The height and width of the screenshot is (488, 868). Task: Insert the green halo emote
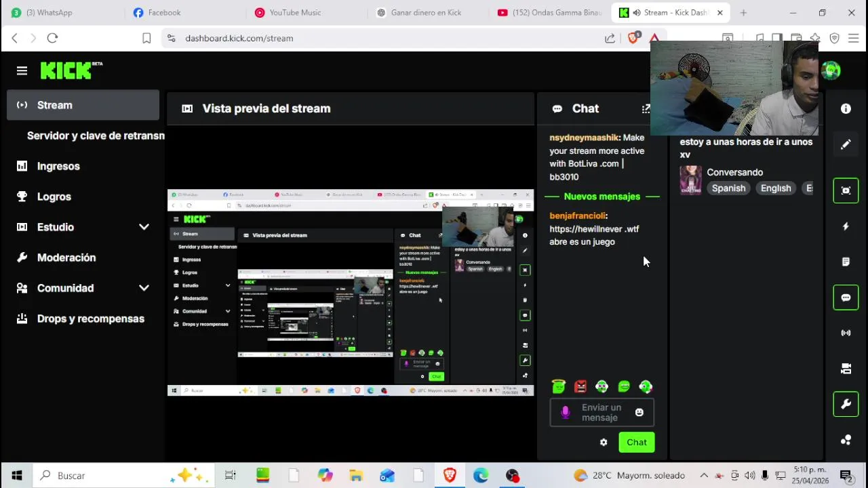pos(559,386)
